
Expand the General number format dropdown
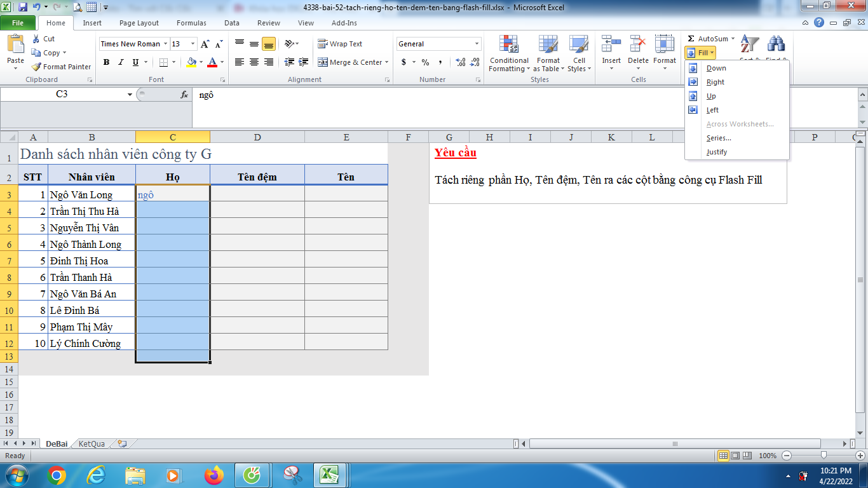477,44
